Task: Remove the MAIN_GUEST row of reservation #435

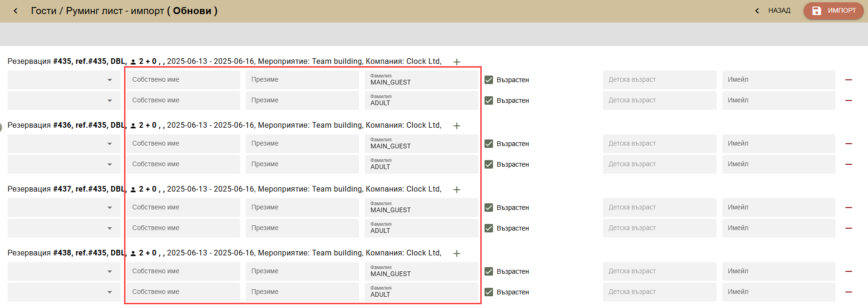Action: tap(849, 80)
